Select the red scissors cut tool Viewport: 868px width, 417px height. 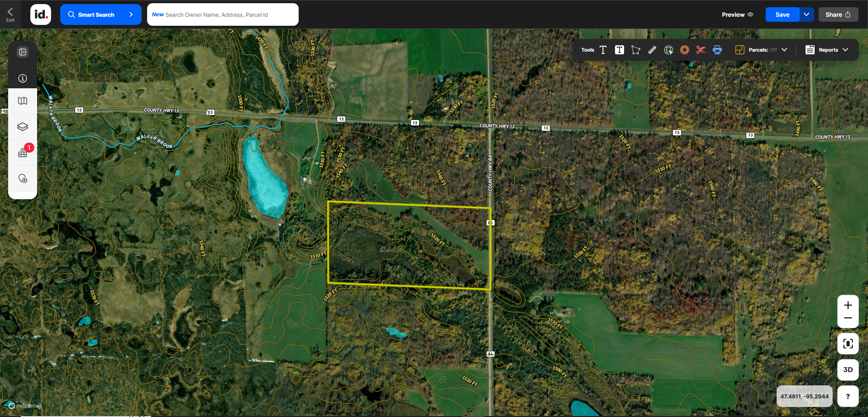701,50
